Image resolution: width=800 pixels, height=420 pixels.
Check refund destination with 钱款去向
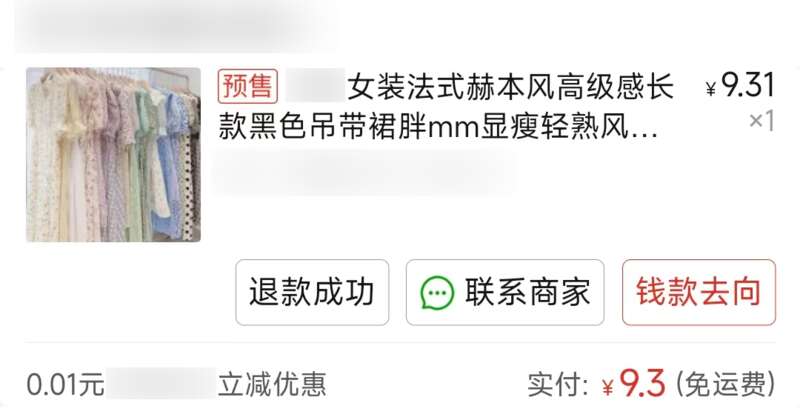pos(699,292)
